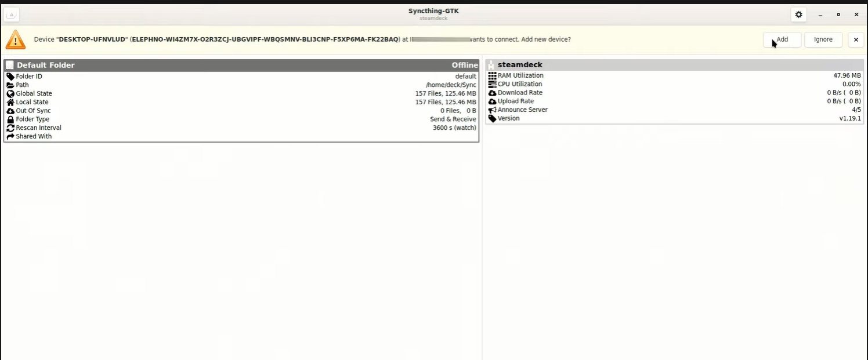Select the 47.96 MB RAM value

pos(847,75)
